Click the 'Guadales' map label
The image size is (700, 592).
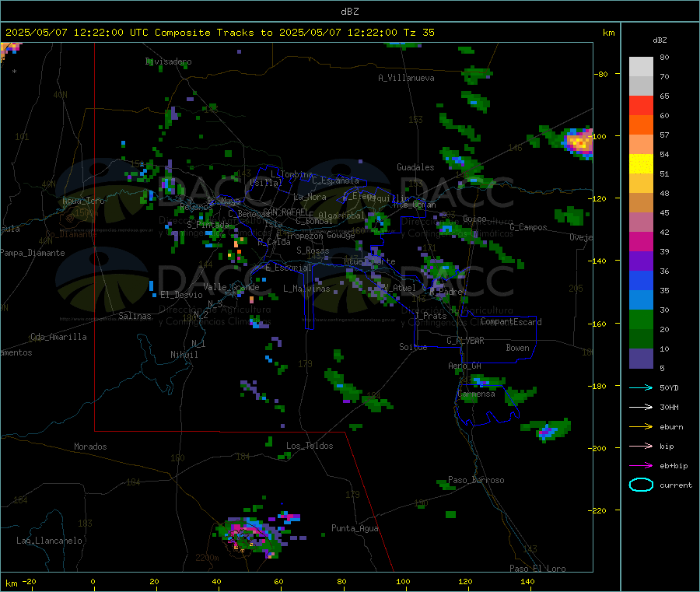tap(415, 167)
